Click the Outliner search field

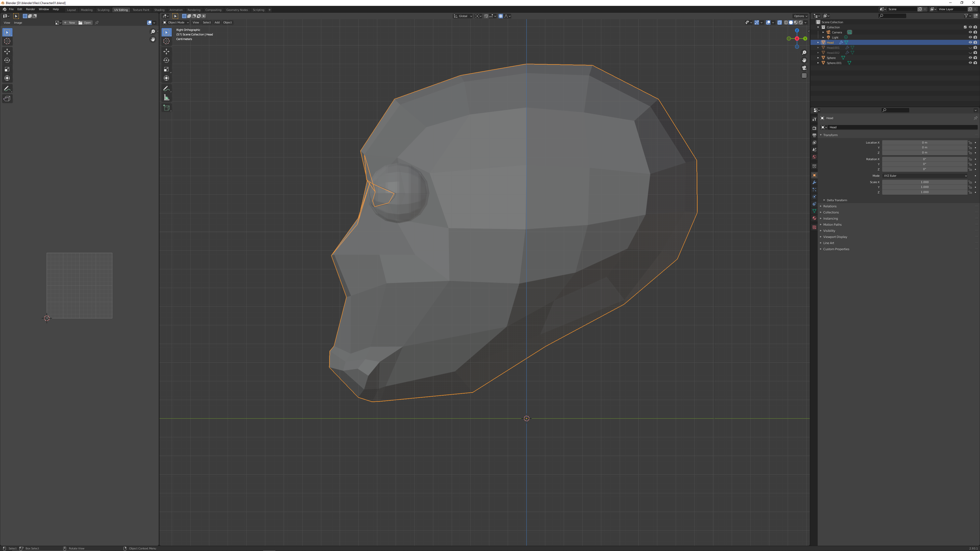pos(892,16)
